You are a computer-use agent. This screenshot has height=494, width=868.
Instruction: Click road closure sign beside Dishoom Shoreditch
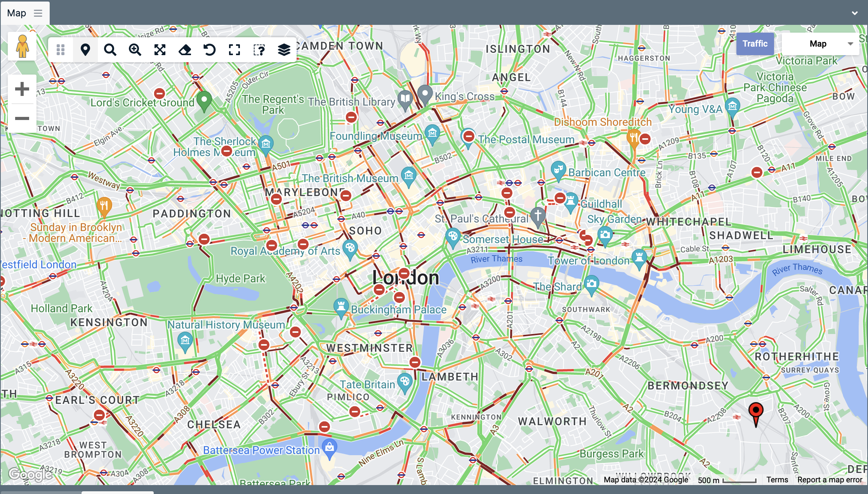coord(645,139)
